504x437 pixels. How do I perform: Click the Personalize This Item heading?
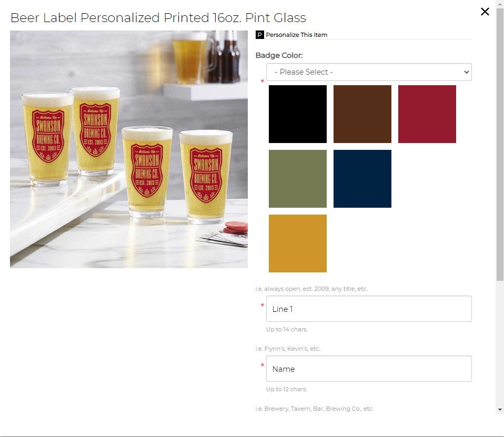pos(296,35)
